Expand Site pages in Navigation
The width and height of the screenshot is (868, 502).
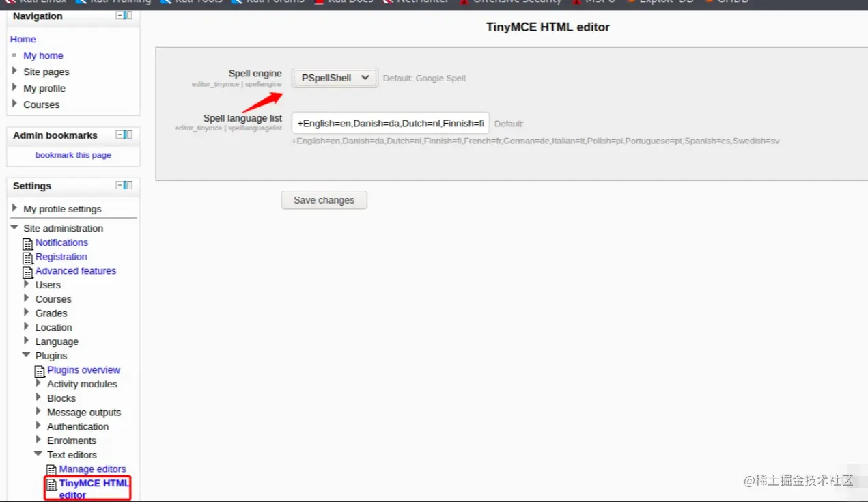[14, 71]
